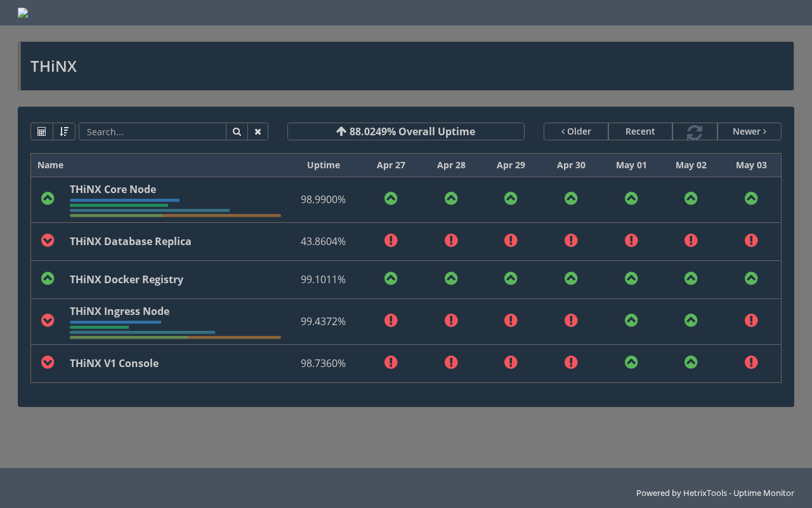Click the 88.0249% Overall Uptime banner

click(x=406, y=131)
